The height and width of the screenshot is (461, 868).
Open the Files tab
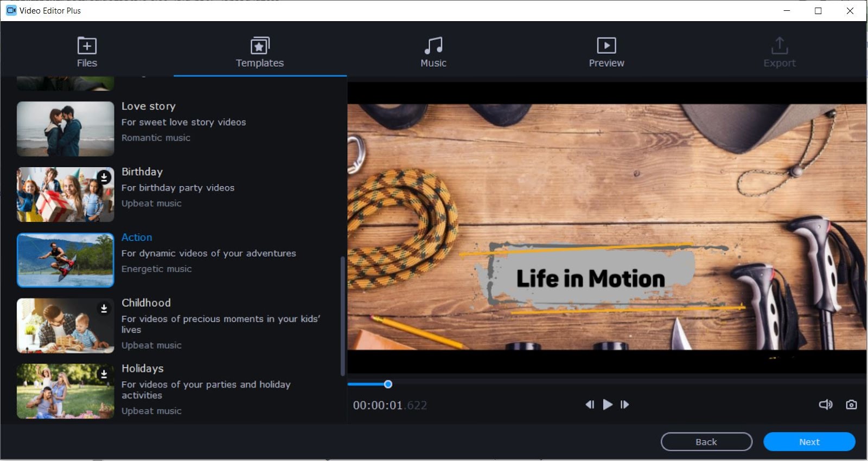[x=87, y=52]
